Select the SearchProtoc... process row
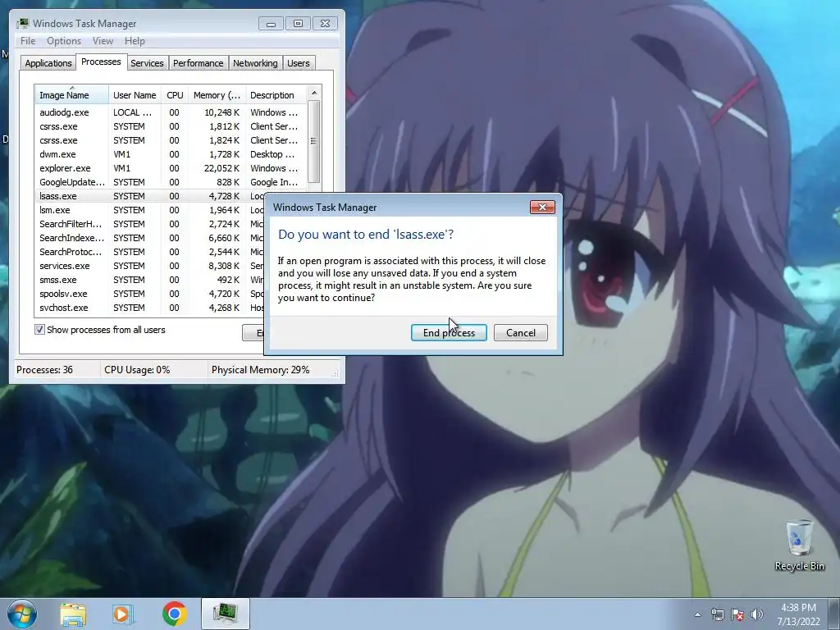Image resolution: width=840 pixels, height=630 pixels. 149,252
